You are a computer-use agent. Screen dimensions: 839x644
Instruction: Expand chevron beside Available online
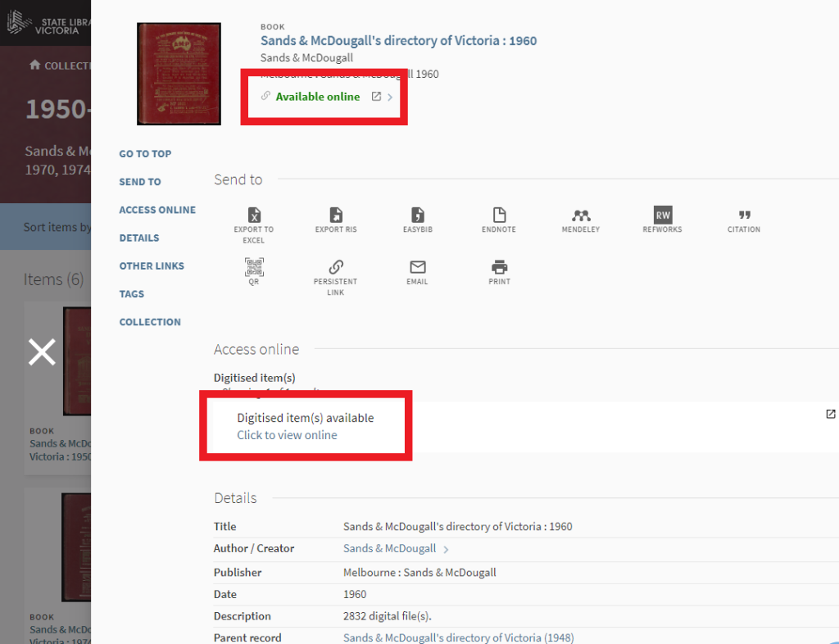tap(390, 98)
